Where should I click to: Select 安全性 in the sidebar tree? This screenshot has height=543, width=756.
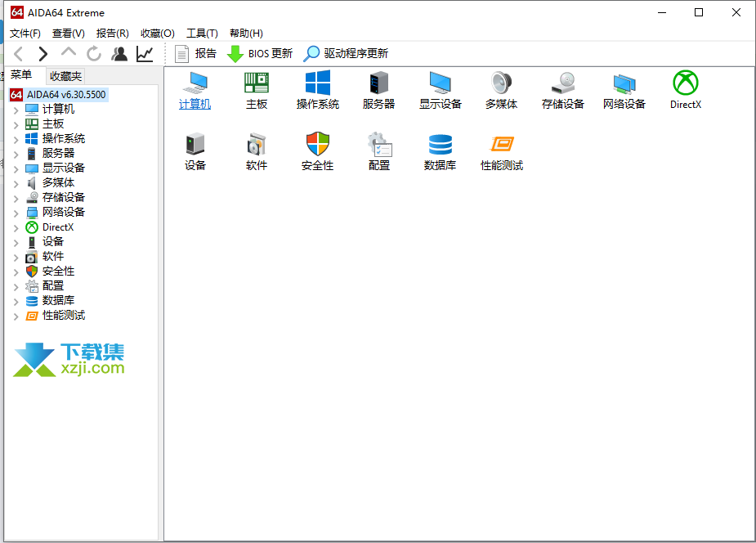[x=58, y=271]
